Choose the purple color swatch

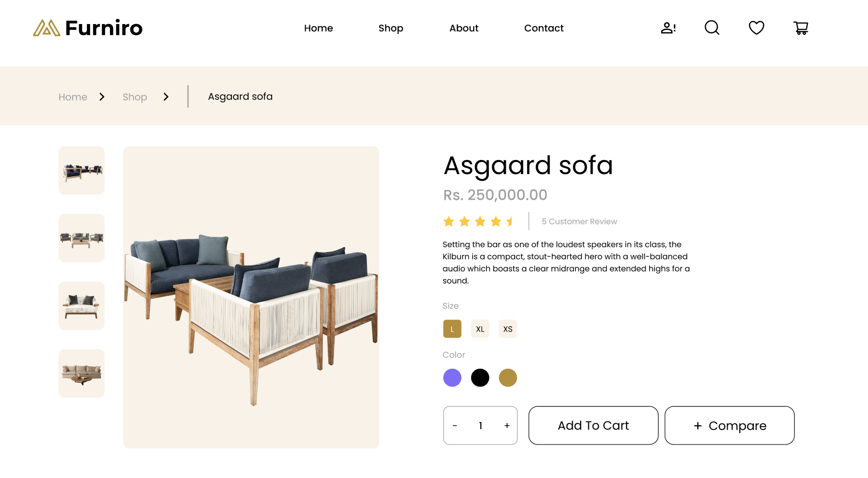[452, 378]
